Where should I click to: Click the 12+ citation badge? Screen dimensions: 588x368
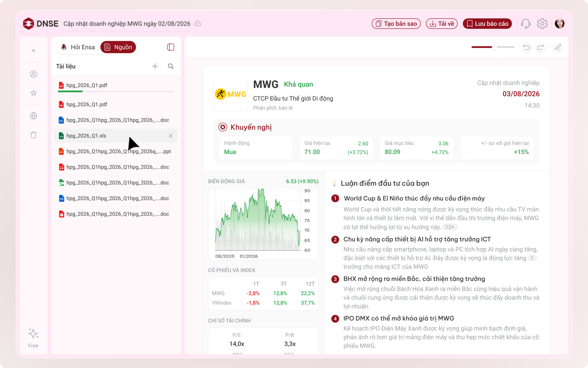[x=450, y=227]
